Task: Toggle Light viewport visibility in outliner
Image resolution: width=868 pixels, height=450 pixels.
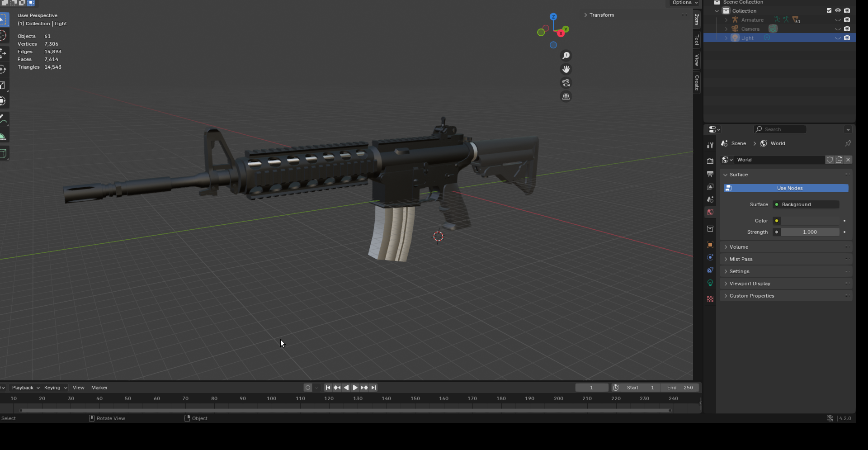Action: [x=838, y=38]
